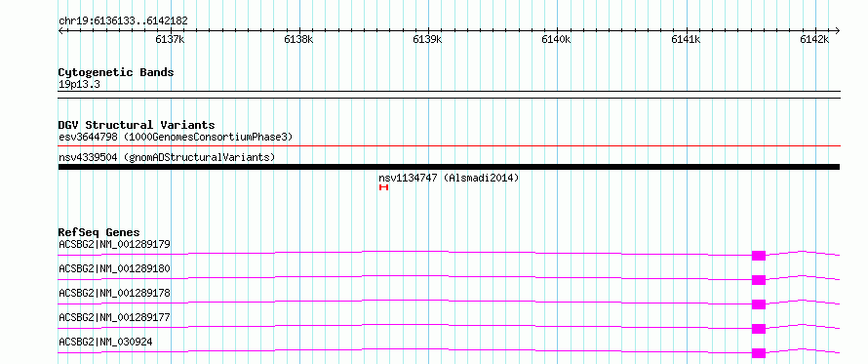This screenshot has width=868, height=364.
Task: Click the RefSeq Genes track heading
Action: 99,232
